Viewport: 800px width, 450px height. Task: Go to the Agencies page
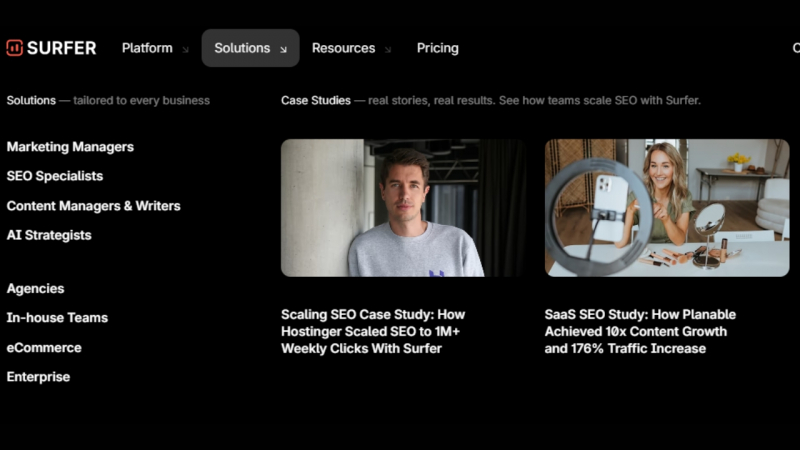(x=35, y=289)
